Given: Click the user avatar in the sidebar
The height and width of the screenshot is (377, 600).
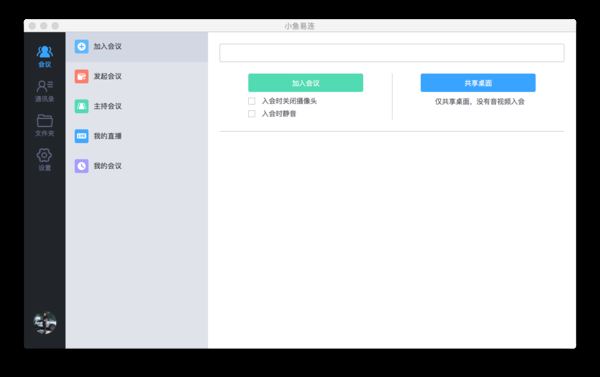Looking at the screenshot, I should coord(45,323).
